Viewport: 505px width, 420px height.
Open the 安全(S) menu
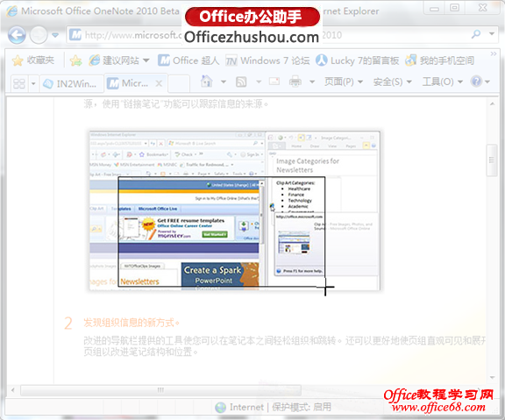pyautogui.click(x=392, y=82)
